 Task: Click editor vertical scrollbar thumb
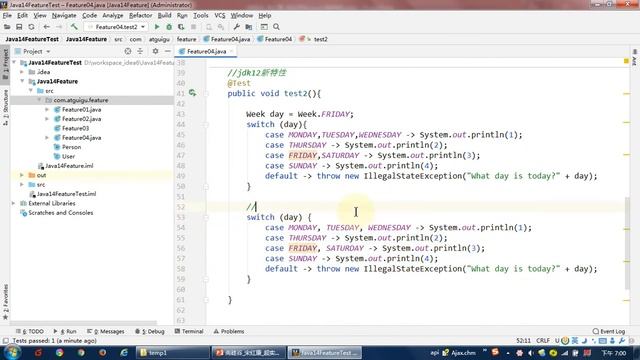point(627,243)
